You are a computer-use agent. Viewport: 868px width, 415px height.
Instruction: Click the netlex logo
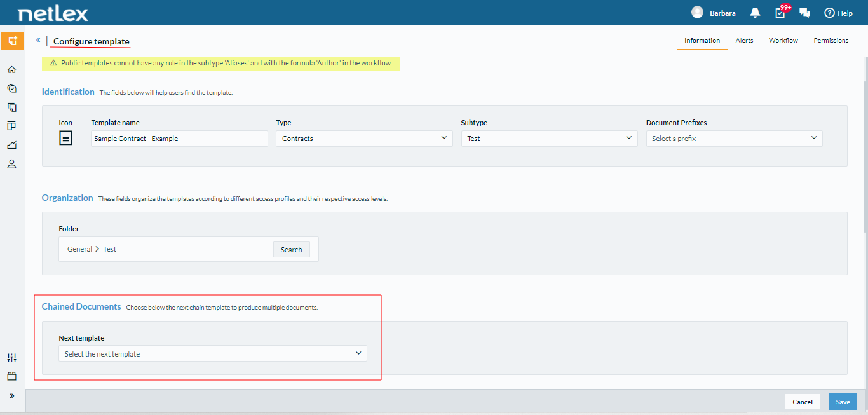(x=53, y=13)
